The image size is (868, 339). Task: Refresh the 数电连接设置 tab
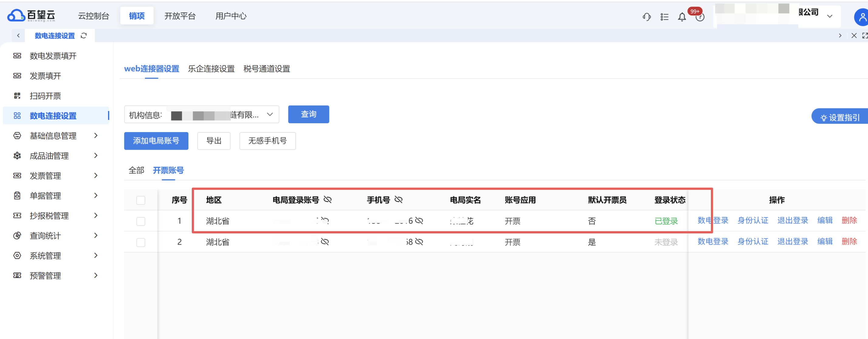click(x=84, y=35)
